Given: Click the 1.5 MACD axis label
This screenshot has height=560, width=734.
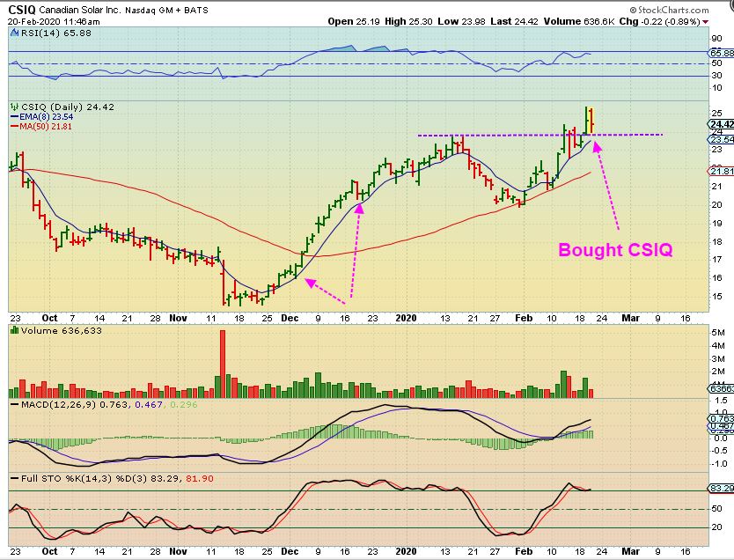Looking at the screenshot, I should point(722,401).
